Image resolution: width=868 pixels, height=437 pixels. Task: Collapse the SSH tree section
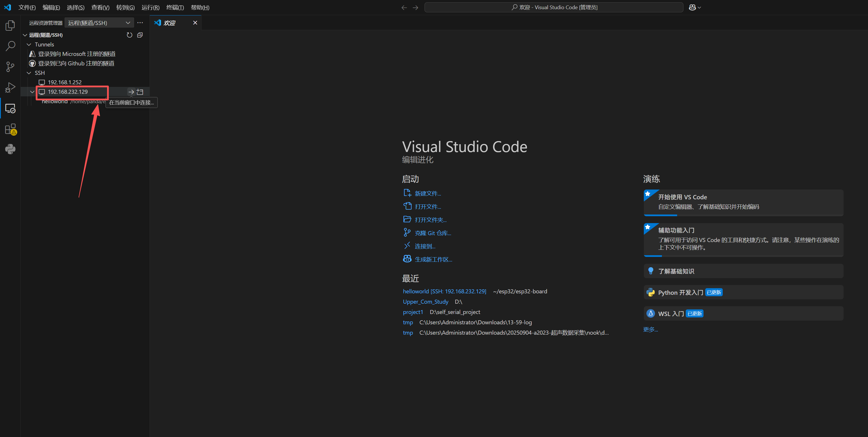pyautogui.click(x=29, y=73)
